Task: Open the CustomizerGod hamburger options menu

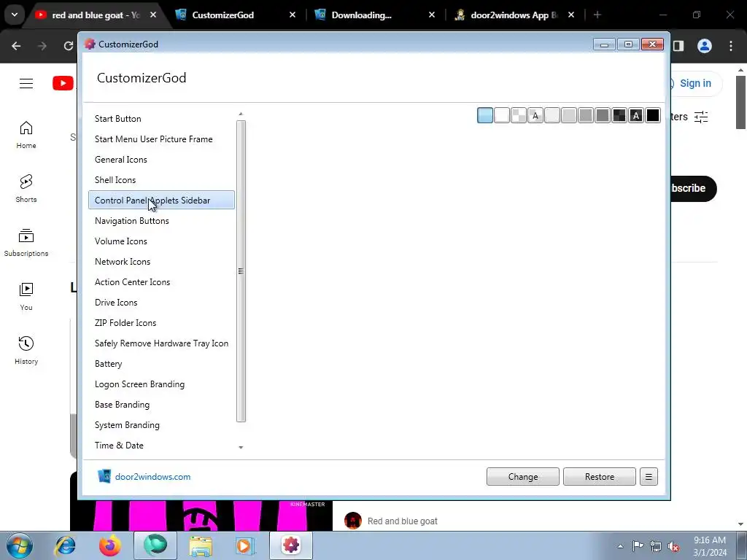Action: point(649,477)
